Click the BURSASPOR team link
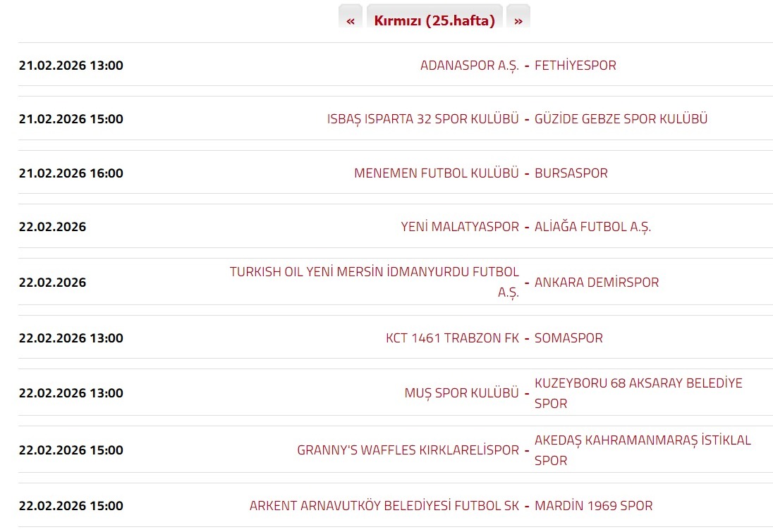 click(571, 173)
